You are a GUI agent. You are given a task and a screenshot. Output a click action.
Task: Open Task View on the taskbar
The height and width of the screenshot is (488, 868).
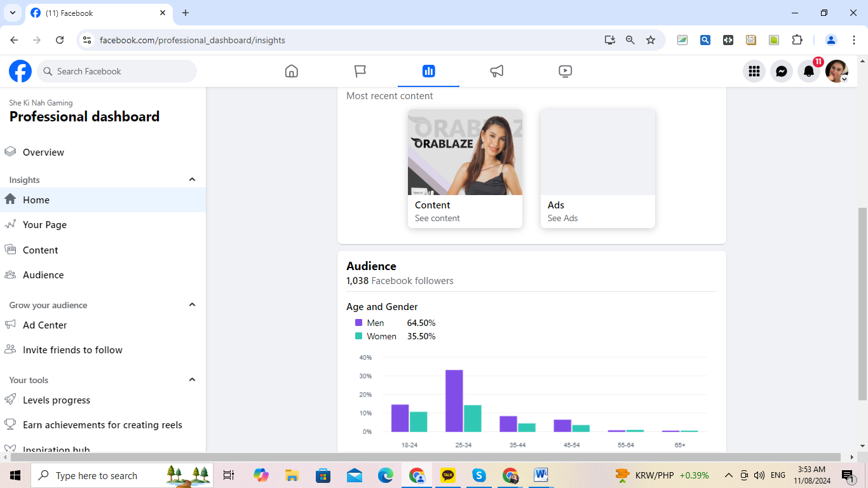pyautogui.click(x=229, y=475)
